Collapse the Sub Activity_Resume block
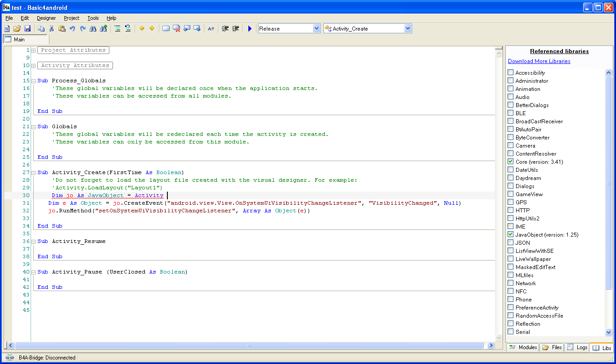The image size is (616, 364). click(x=34, y=242)
